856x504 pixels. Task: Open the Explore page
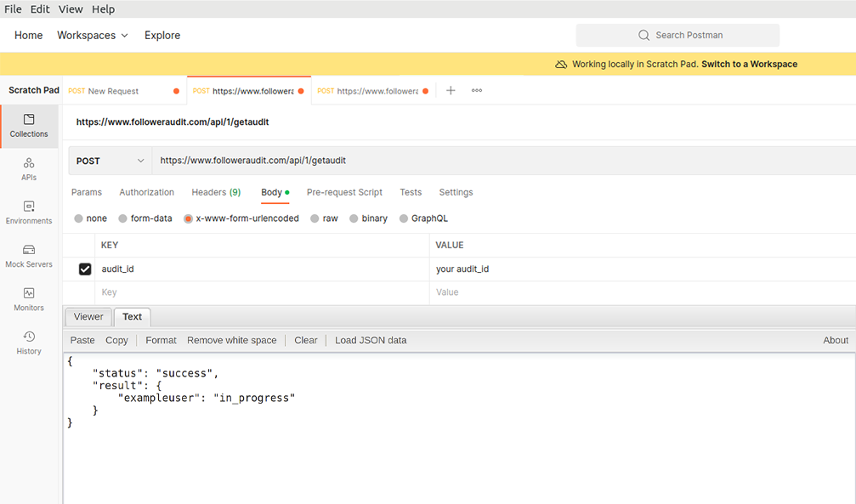[162, 35]
